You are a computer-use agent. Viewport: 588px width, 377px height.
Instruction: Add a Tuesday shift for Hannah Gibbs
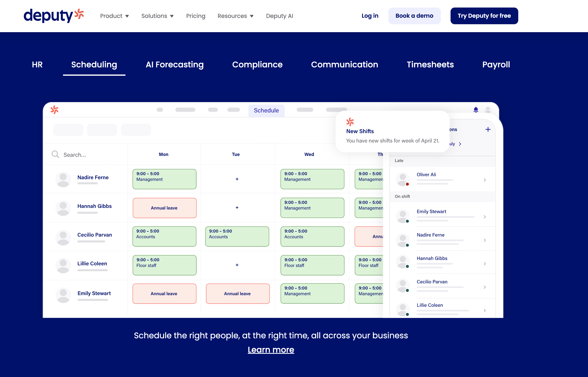tap(237, 208)
